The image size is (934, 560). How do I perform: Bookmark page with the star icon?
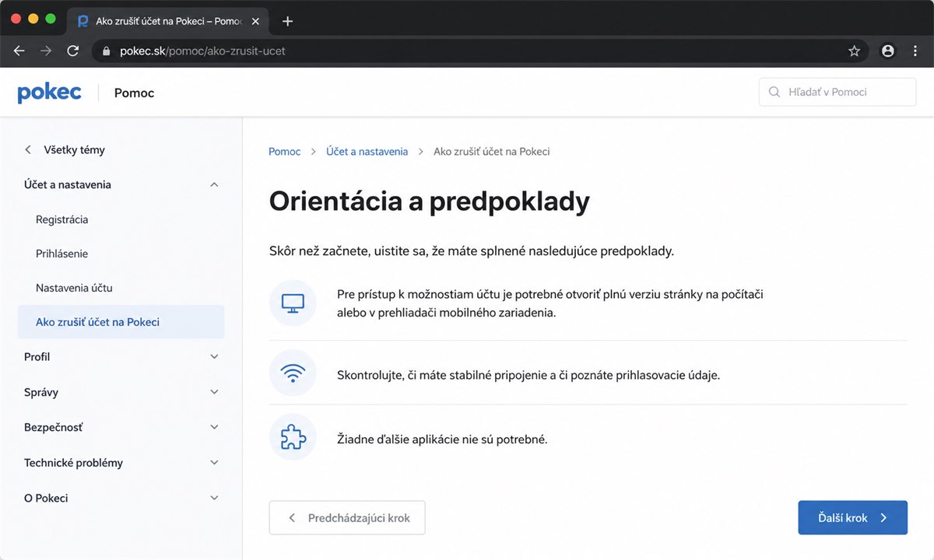tap(854, 51)
